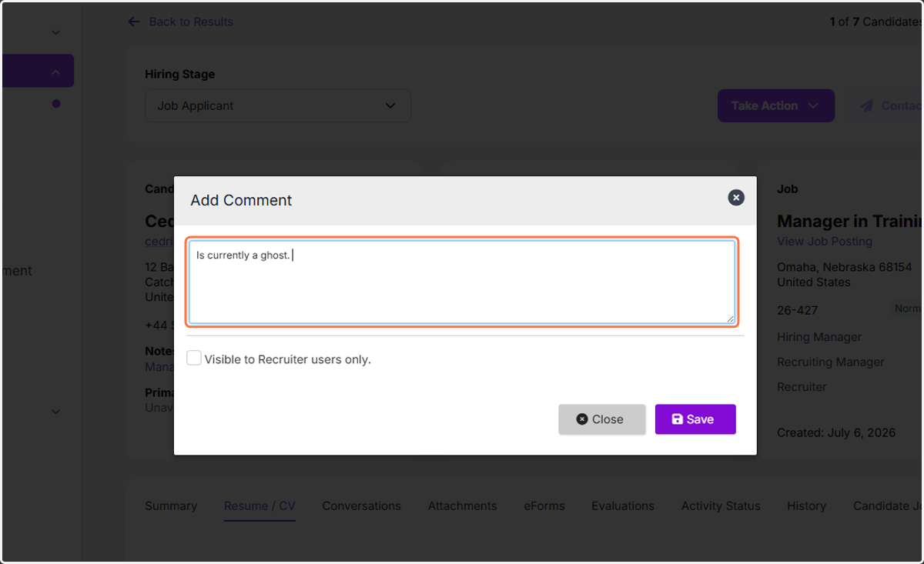
Task: Tick Visible to Recruiter users only checkbox
Action: tap(194, 359)
